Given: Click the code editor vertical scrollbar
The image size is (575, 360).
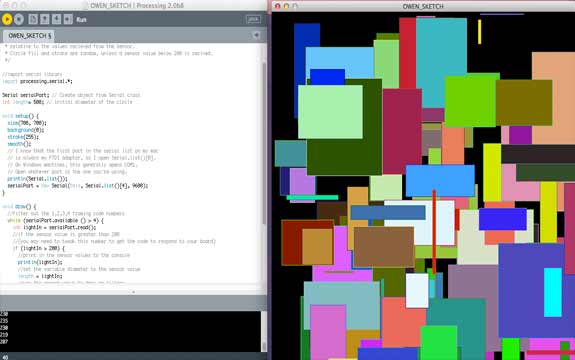Looking at the screenshot, I should (264, 143).
